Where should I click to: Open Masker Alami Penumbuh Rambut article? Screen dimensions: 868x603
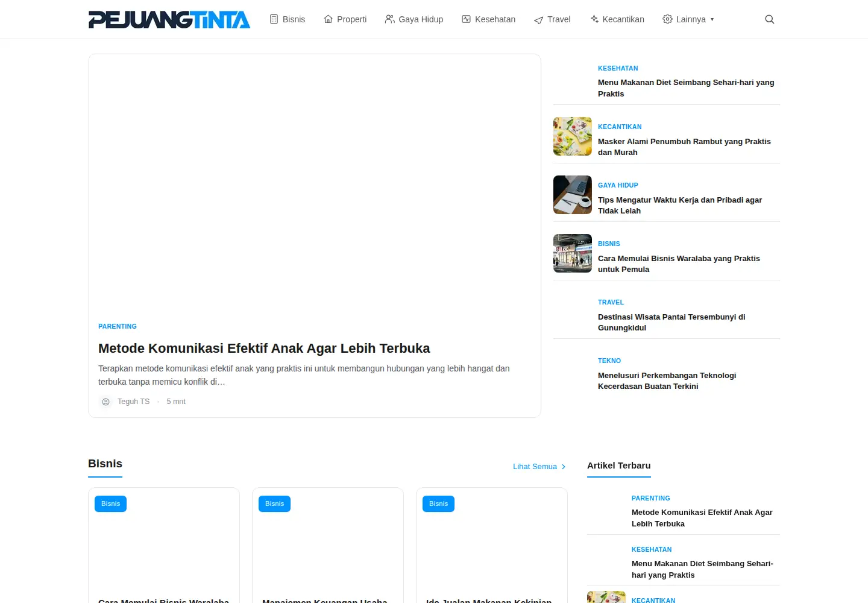[684, 147]
